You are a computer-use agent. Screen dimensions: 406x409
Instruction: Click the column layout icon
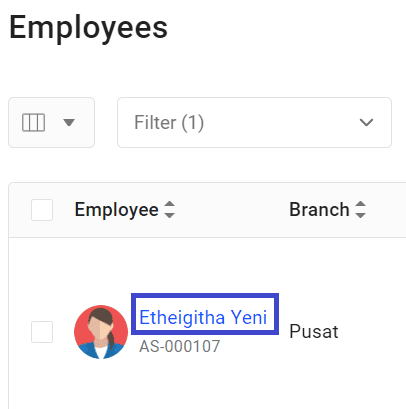33,123
